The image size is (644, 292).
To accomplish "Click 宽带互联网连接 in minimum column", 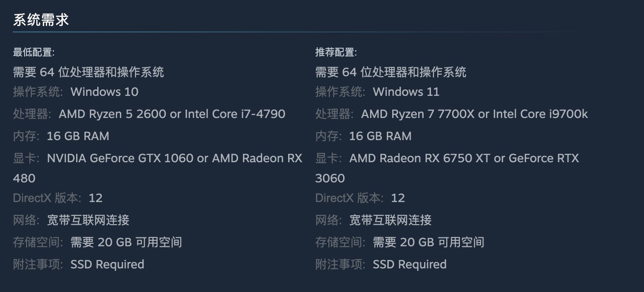I will point(88,220).
